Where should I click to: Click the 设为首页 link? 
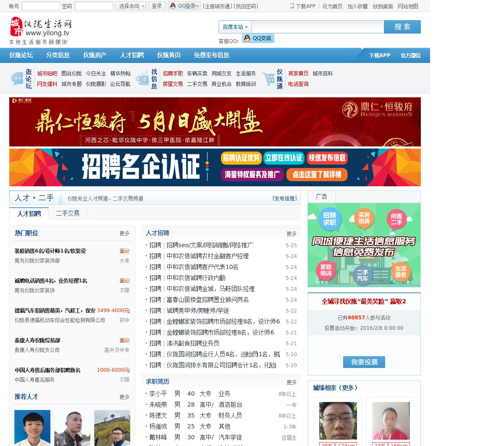coord(332,6)
